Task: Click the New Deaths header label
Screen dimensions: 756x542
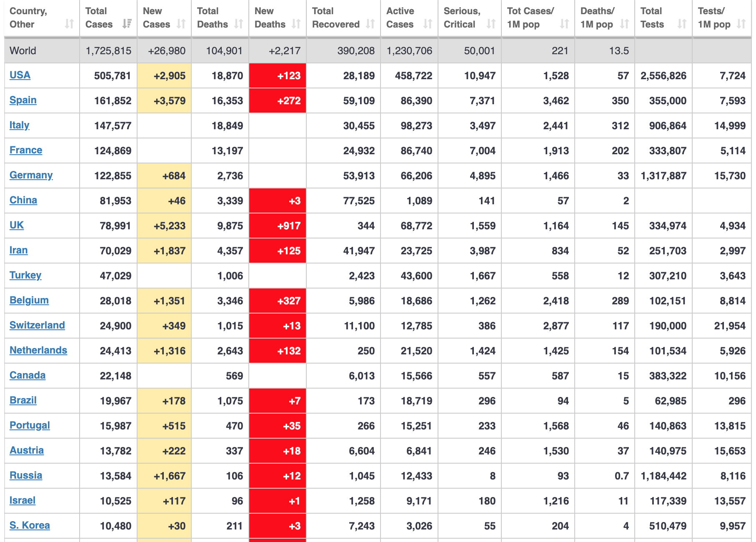Action: point(270,18)
